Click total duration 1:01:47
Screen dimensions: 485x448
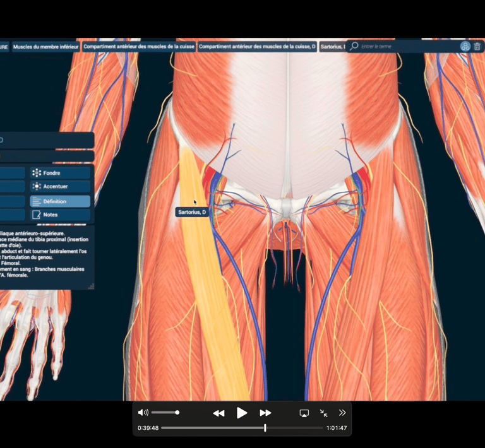(337, 428)
